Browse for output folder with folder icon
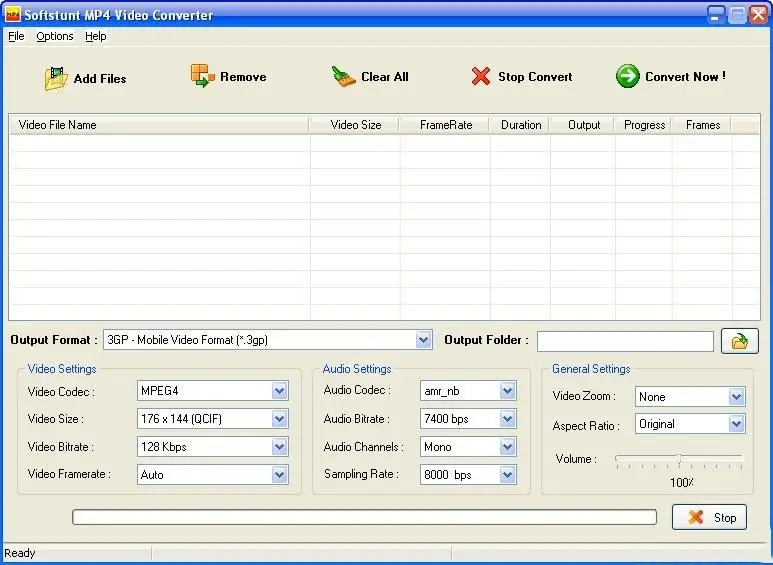This screenshot has height=565, width=773. click(739, 341)
